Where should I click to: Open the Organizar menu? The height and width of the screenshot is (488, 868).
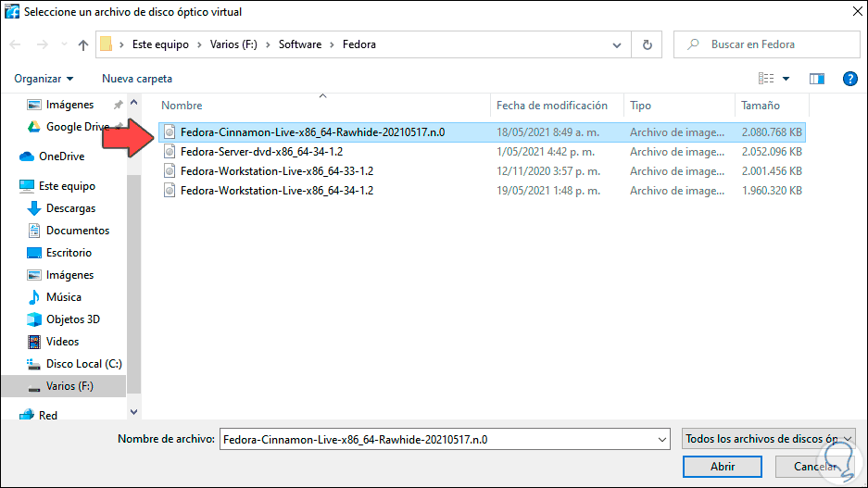[x=44, y=79]
